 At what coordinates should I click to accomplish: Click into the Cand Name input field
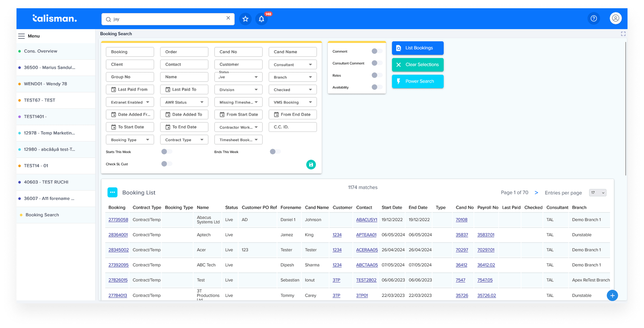click(292, 52)
